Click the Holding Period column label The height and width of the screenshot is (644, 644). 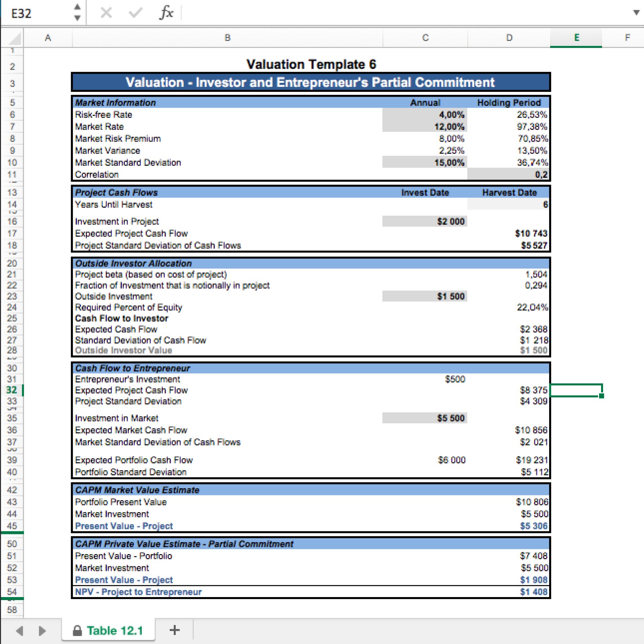509,103
